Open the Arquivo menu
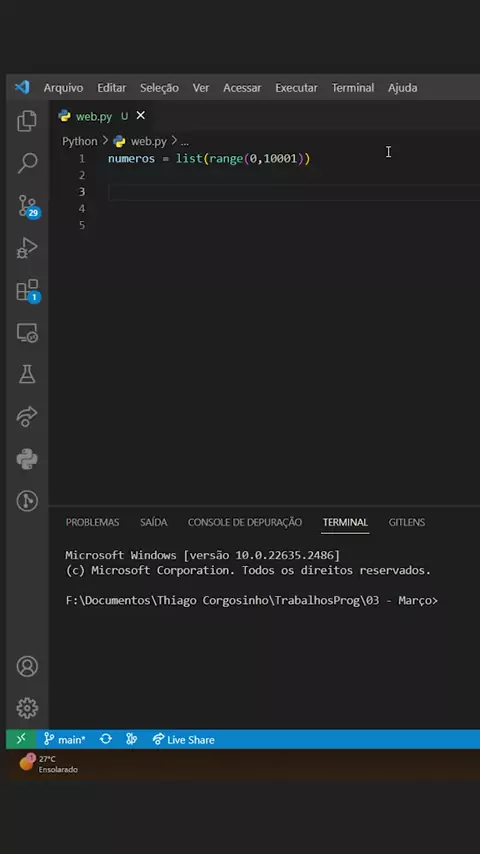The width and height of the screenshot is (480, 854). [x=63, y=88]
